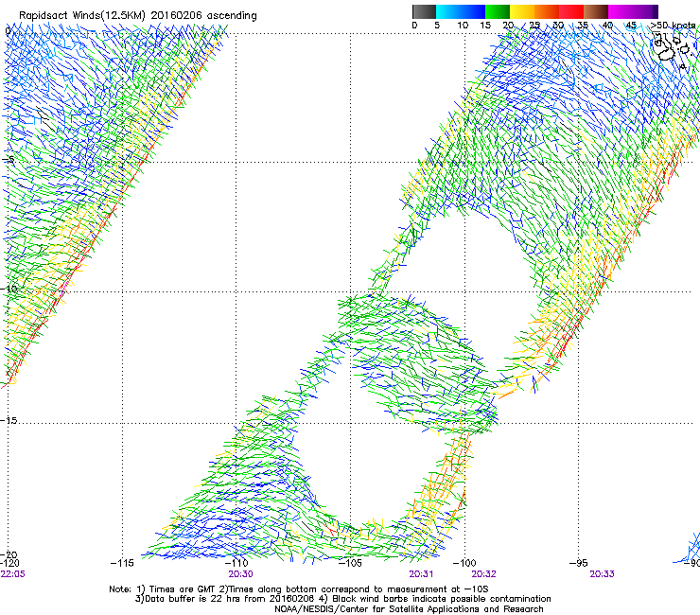Image resolution: width=700 pixels, height=615 pixels.
Task: Select the red 30-35 knots legend segment
Action: click(571, 11)
